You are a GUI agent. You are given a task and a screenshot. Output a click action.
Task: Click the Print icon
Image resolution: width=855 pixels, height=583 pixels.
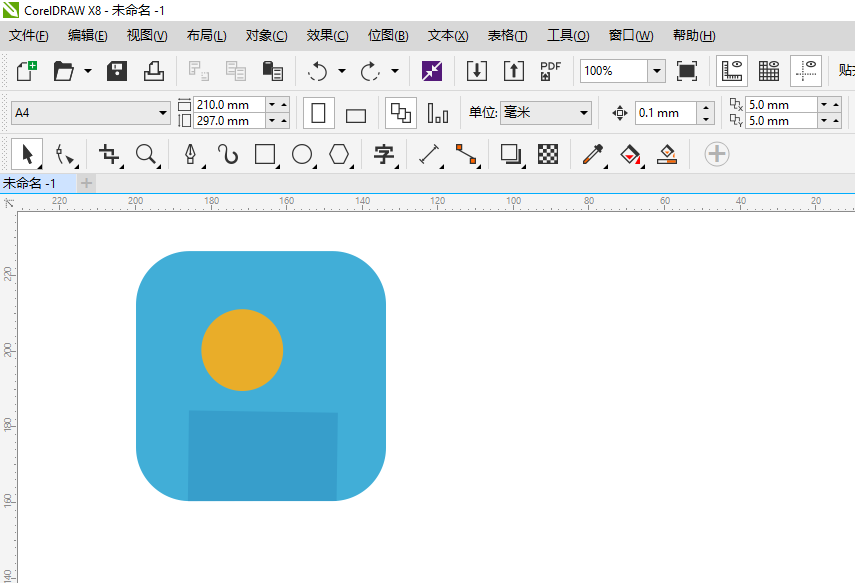154,71
